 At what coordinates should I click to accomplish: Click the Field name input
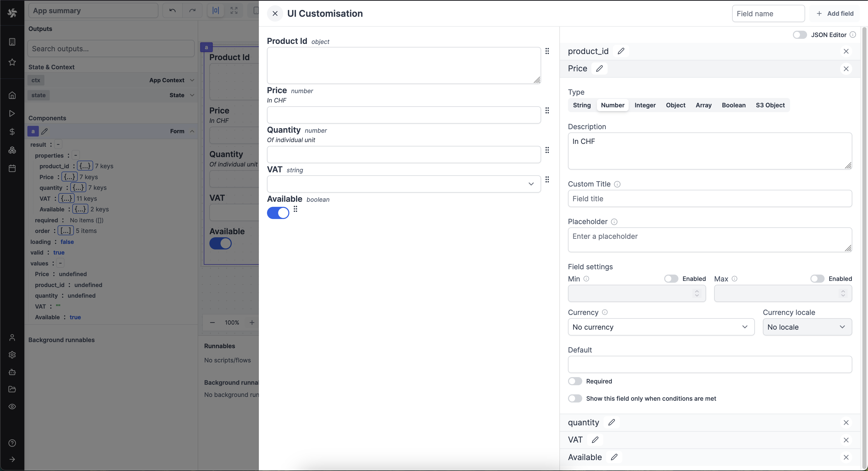click(x=768, y=13)
